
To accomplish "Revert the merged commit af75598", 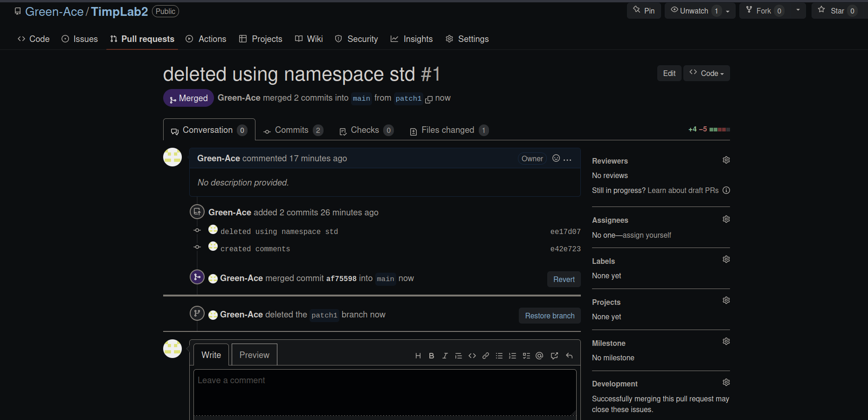I will (x=564, y=279).
